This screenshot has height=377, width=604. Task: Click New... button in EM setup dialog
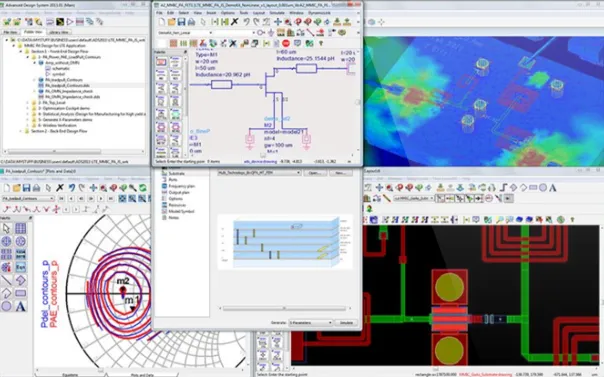pyautogui.click(x=341, y=173)
